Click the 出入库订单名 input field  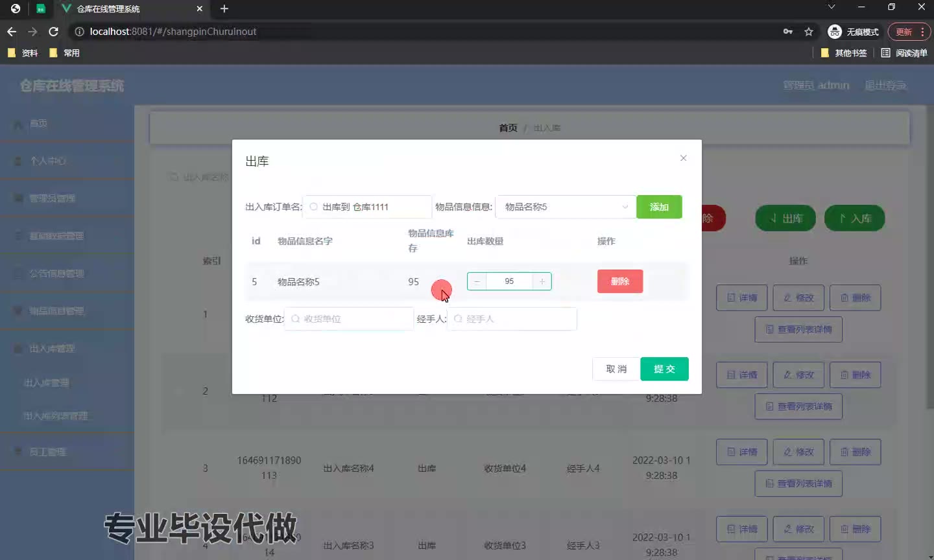click(x=367, y=207)
